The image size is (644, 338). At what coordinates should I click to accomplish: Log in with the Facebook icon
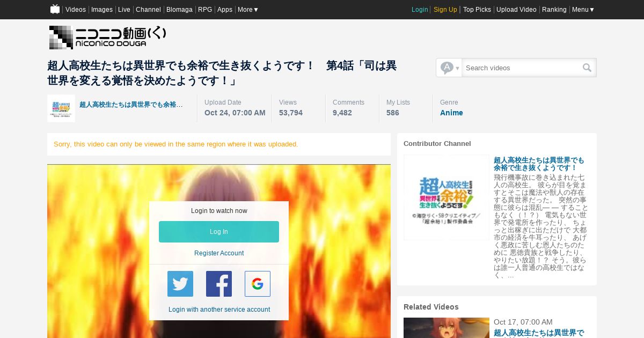click(x=219, y=284)
